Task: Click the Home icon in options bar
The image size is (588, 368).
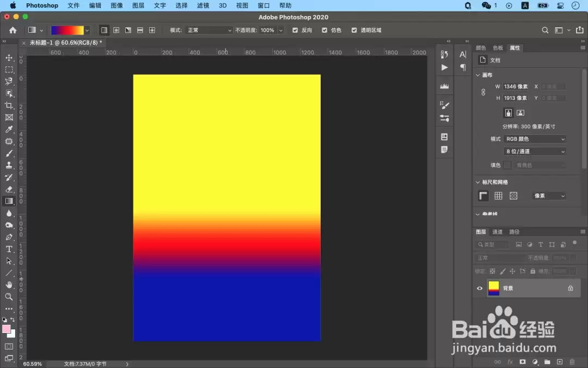Action: 13,30
